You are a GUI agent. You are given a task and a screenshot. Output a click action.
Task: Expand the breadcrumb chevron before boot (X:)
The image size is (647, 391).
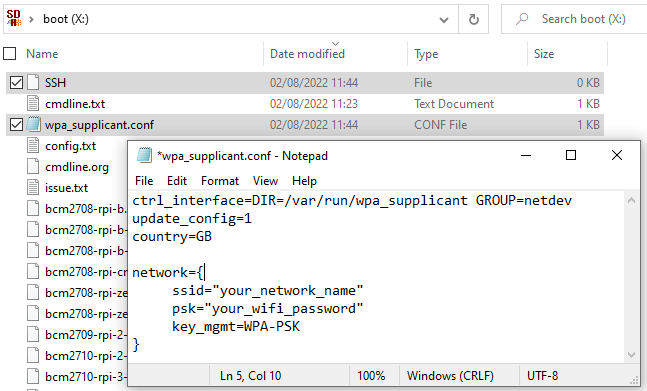tap(31, 19)
